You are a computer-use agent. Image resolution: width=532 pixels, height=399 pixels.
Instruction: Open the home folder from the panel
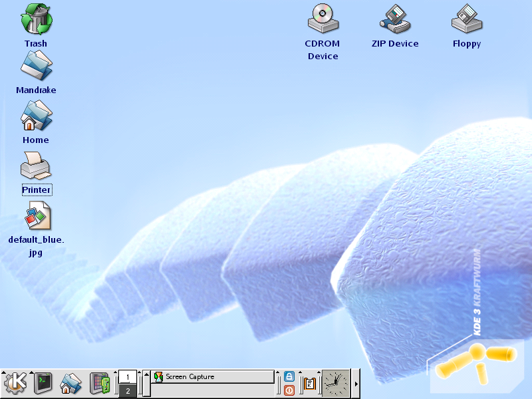[x=70, y=384]
